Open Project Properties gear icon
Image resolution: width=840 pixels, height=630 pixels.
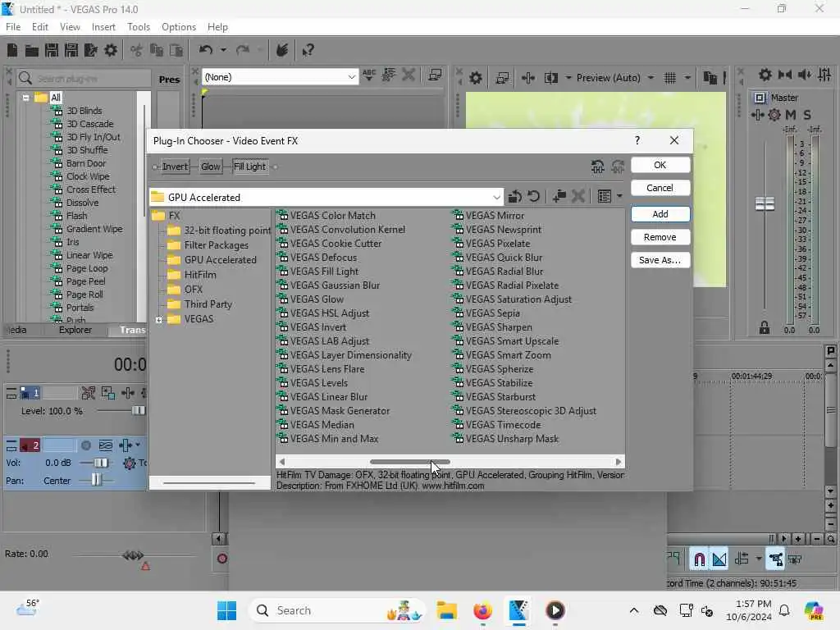pos(111,50)
